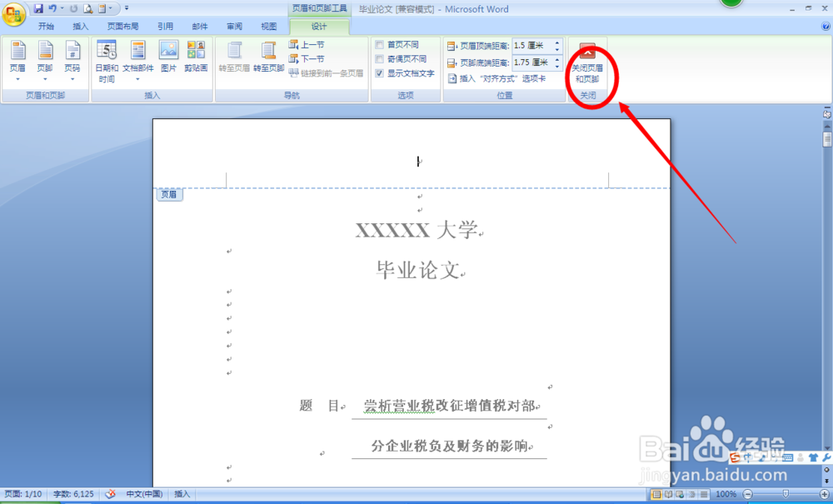This screenshot has width=833, height=504.
Task: Click the 页眉 header tag label
Action: click(169, 195)
